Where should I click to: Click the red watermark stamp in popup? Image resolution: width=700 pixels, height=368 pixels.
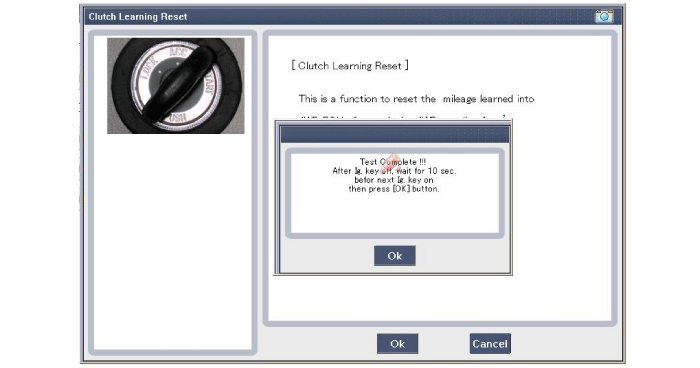click(391, 163)
